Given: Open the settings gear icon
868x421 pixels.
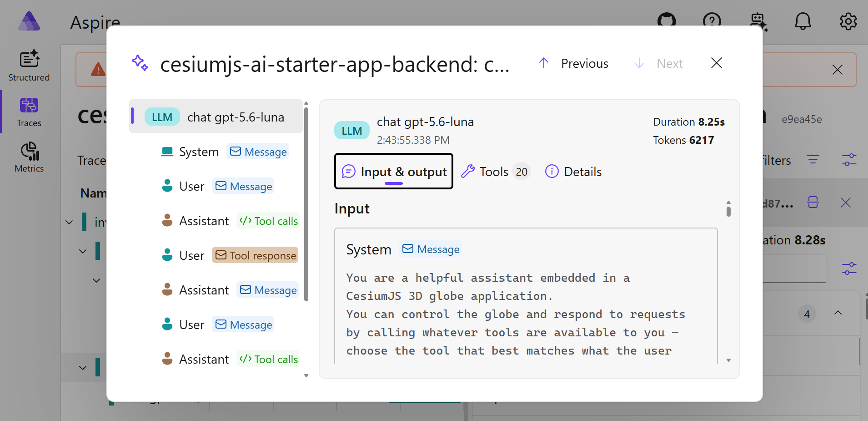Looking at the screenshot, I should click(x=848, y=21).
